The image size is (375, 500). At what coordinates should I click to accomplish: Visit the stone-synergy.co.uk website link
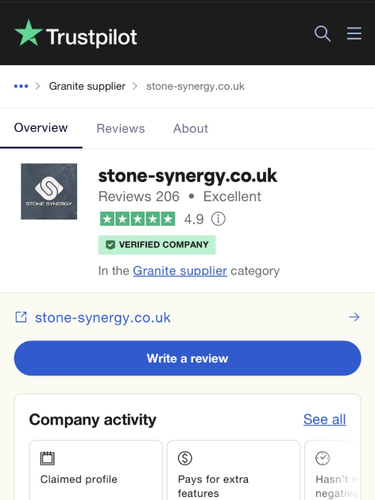103,318
